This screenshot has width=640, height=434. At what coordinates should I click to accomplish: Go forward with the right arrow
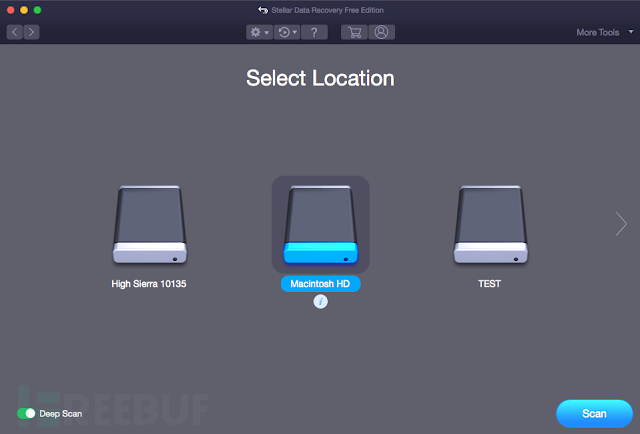point(31,32)
